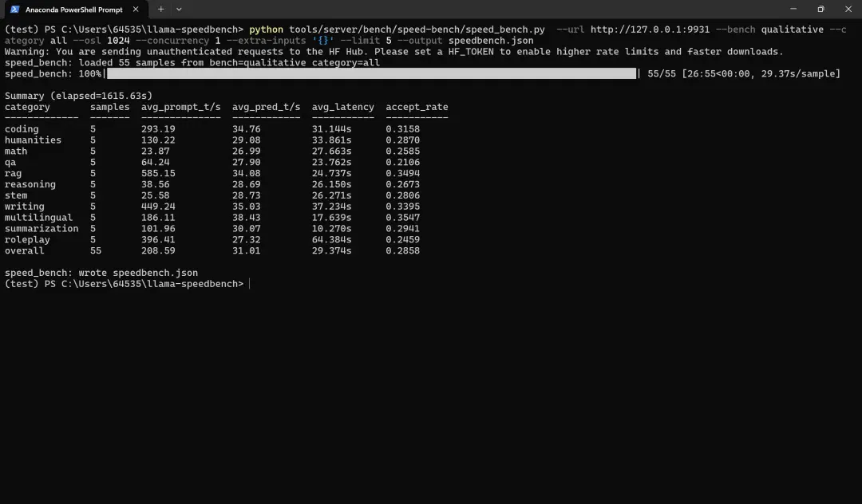This screenshot has height=504, width=862.
Task: Click the speedbench.json output filename in command
Action: click(490, 41)
